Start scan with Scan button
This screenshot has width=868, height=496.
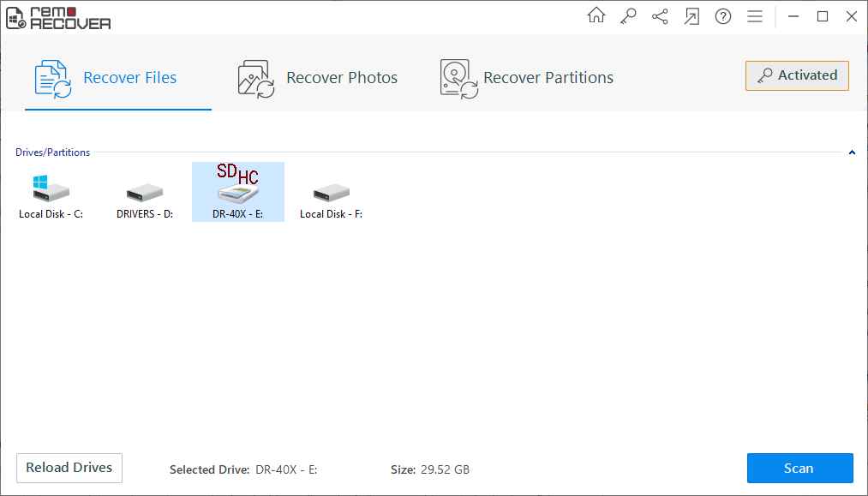point(800,469)
